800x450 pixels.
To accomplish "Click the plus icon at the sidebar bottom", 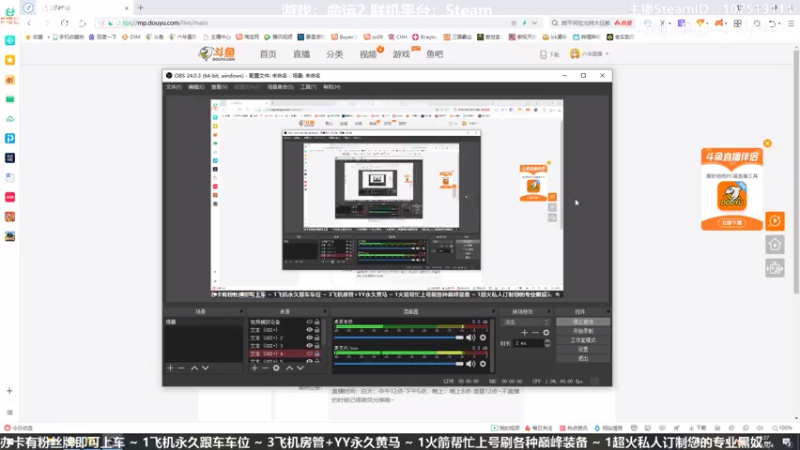I will (10, 391).
